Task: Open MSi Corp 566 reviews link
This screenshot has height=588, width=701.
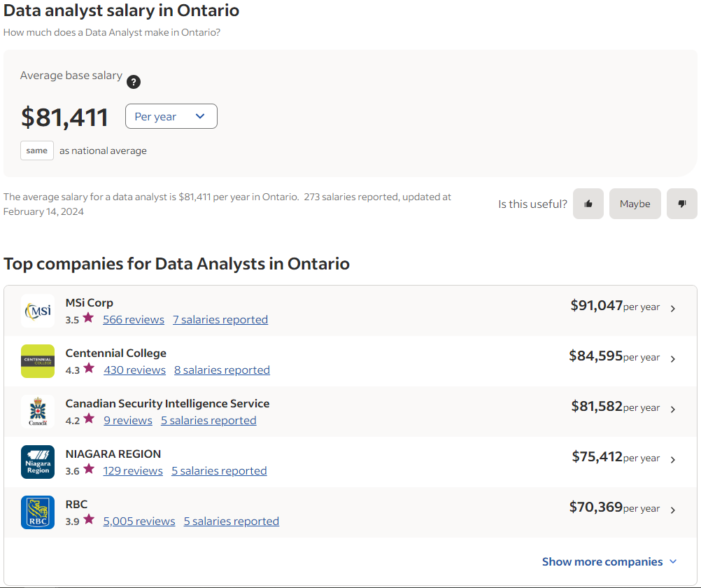Action: [134, 319]
